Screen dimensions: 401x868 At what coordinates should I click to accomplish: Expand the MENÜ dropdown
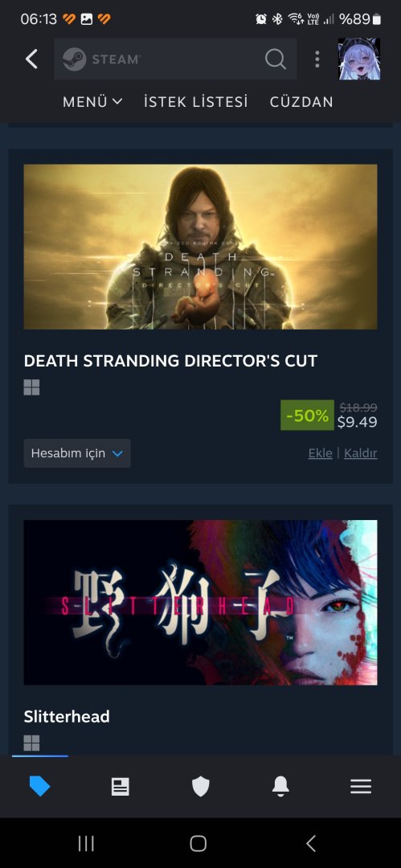click(92, 102)
